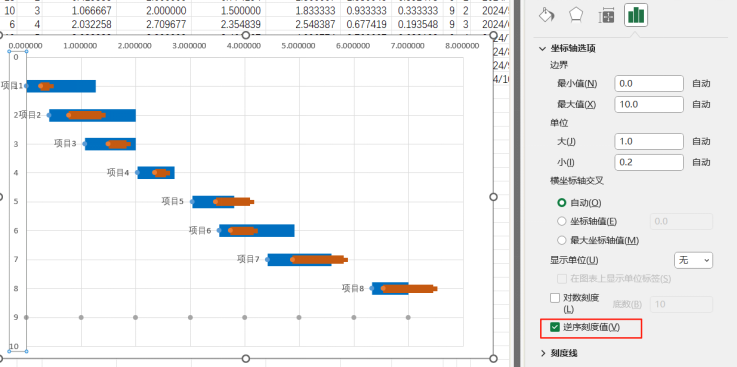Image resolution: width=737 pixels, height=367 pixels.
Task: Click the 在图表上显示单位标签 checkbox
Action: click(562, 279)
